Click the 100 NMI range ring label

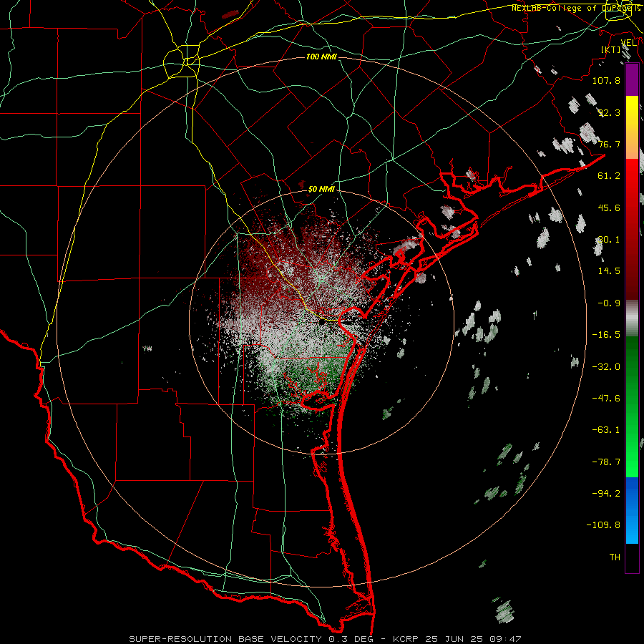tap(321, 57)
